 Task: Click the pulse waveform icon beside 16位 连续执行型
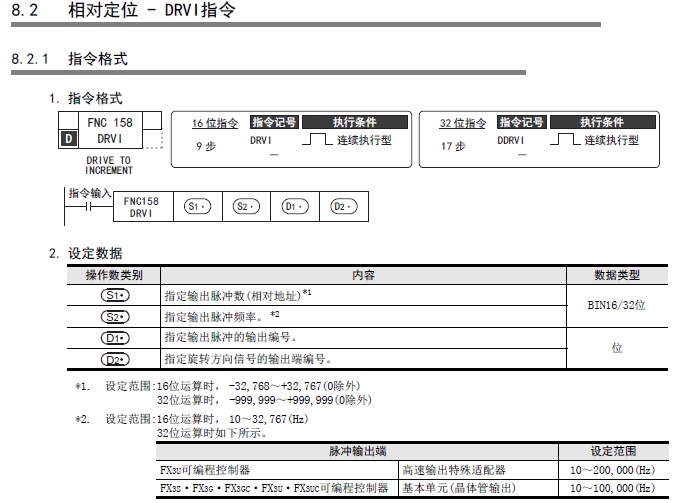tap(318, 140)
